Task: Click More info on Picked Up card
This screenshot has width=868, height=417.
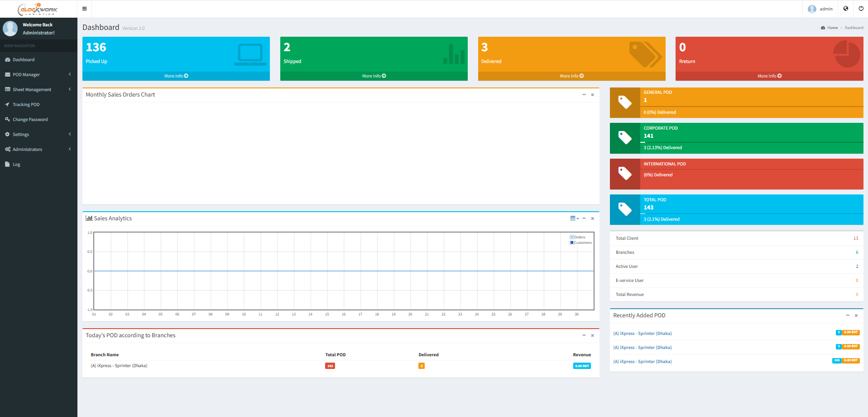Action: (x=176, y=76)
